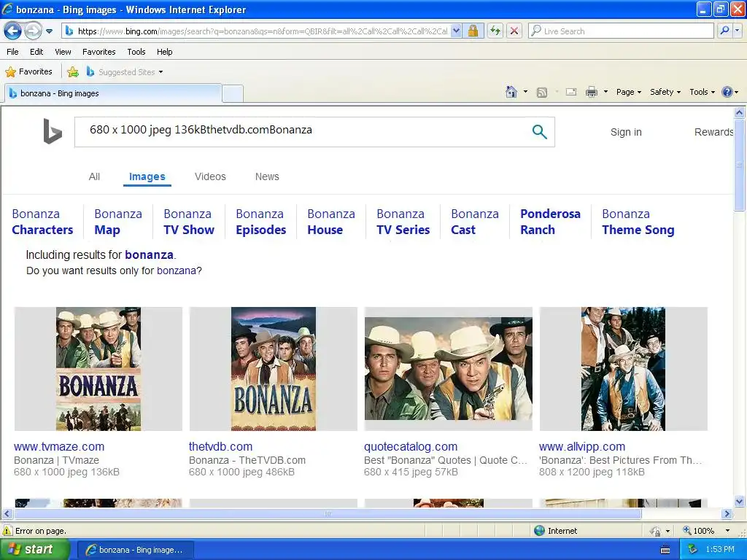Image resolution: width=747 pixels, height=560 pixels.
Task: Expand the Print options dropdown arrow
Action: tap(605, 92)
